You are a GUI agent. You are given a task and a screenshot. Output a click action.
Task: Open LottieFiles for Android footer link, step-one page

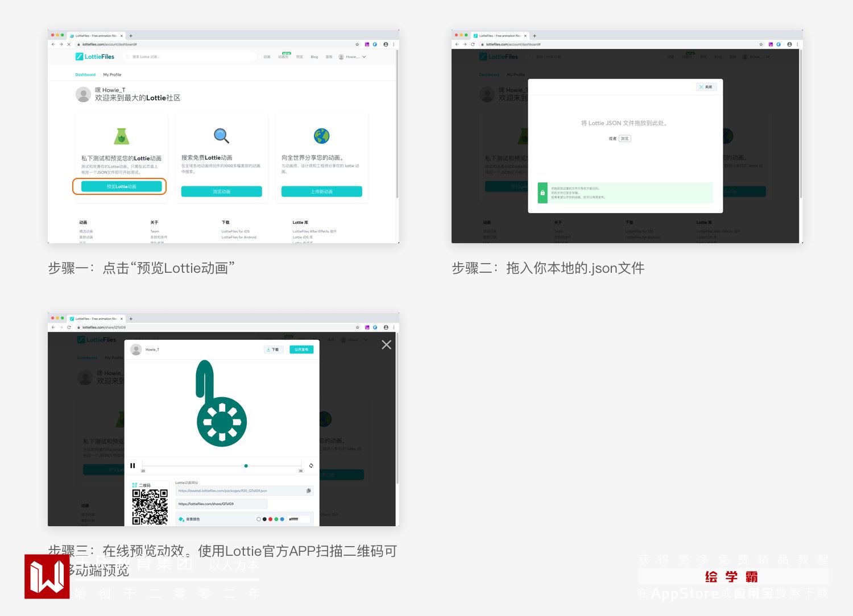[x=239, y=237]
